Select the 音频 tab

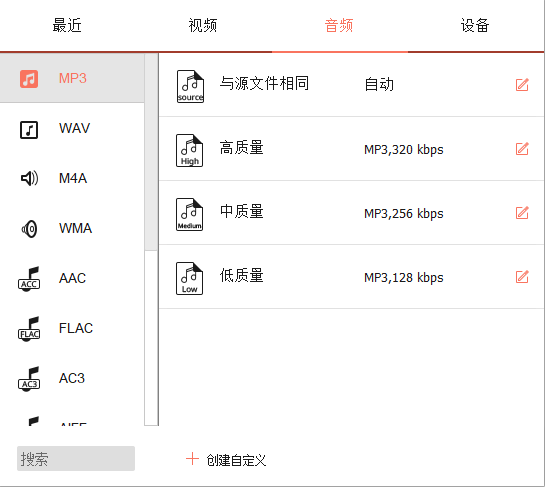coord(339,25)
